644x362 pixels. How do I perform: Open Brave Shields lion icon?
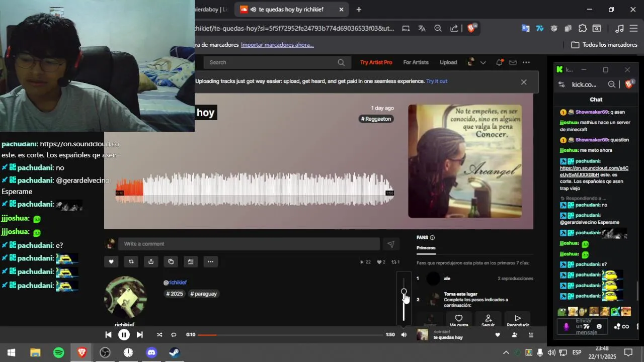click(x=471, y=28)
